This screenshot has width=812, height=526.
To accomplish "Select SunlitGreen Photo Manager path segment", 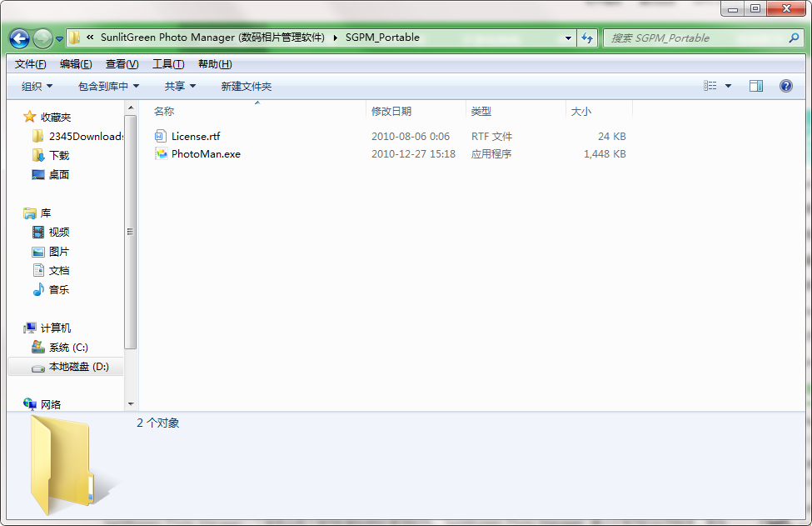I will [x=212, y=38].
